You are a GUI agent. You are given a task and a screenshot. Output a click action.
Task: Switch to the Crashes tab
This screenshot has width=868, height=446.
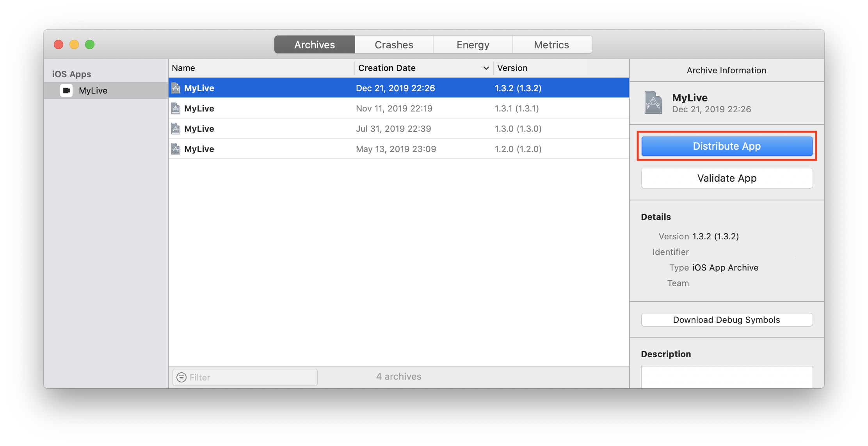tap(394, 45)
